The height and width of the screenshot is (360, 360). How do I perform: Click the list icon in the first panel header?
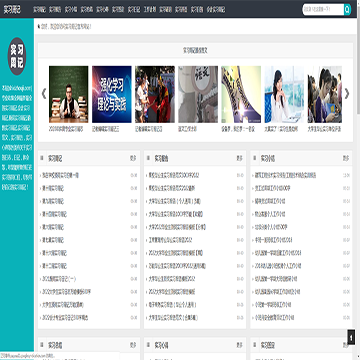[42, 158]
